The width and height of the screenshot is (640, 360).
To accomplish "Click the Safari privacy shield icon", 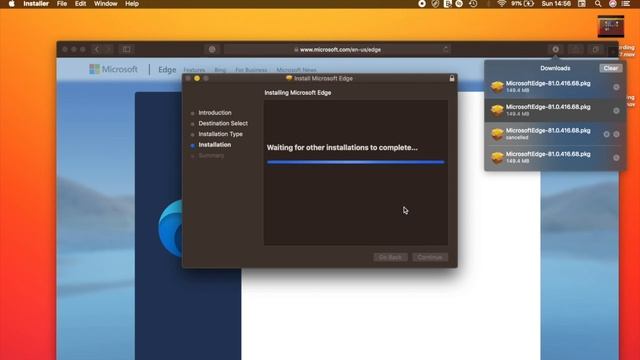I will (212, 49).
